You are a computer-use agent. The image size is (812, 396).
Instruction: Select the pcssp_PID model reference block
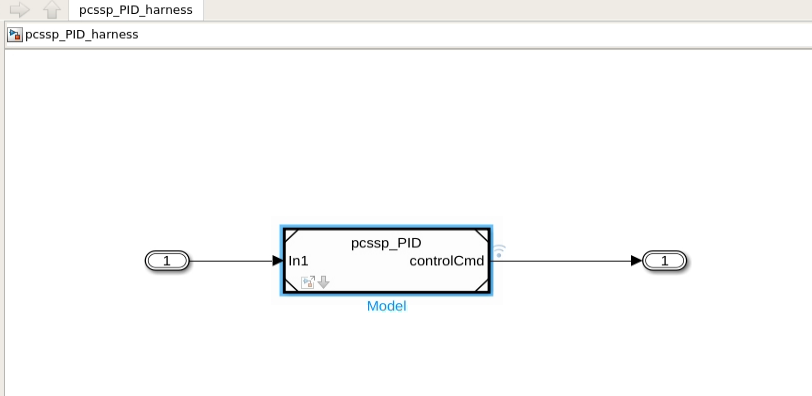click(x=386, y=261)
